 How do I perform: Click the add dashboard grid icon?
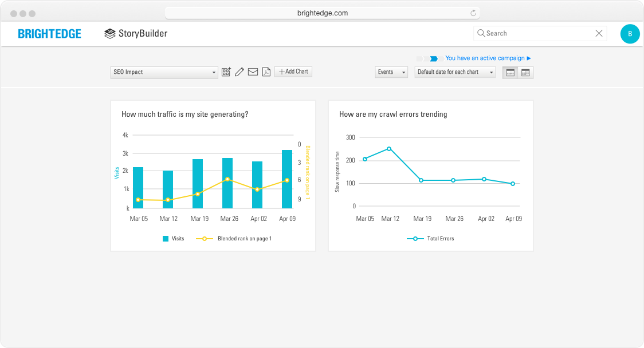[226, 72]
